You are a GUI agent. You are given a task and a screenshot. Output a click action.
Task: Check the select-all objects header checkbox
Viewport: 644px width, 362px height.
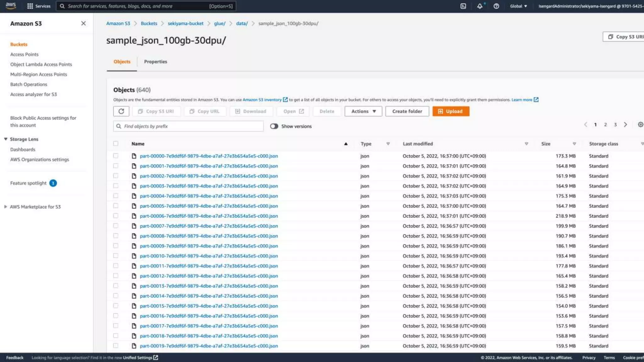[x=116, y=144]
